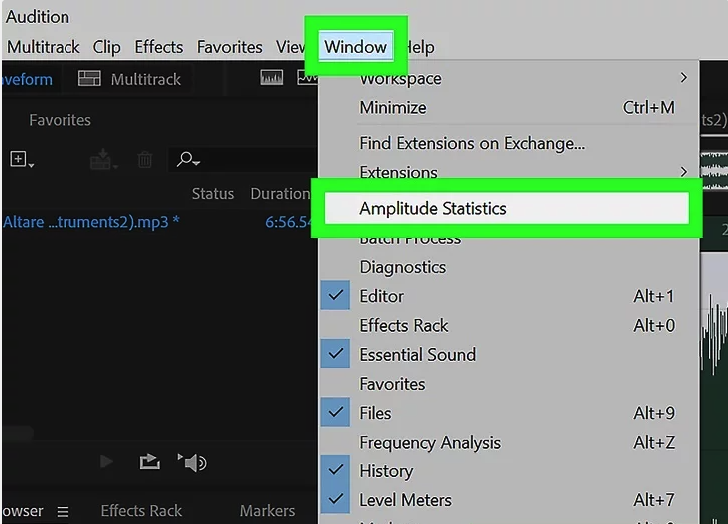Click the auto-play speaker icon
This screenshot has width=728, height=524.
(192, 462)
